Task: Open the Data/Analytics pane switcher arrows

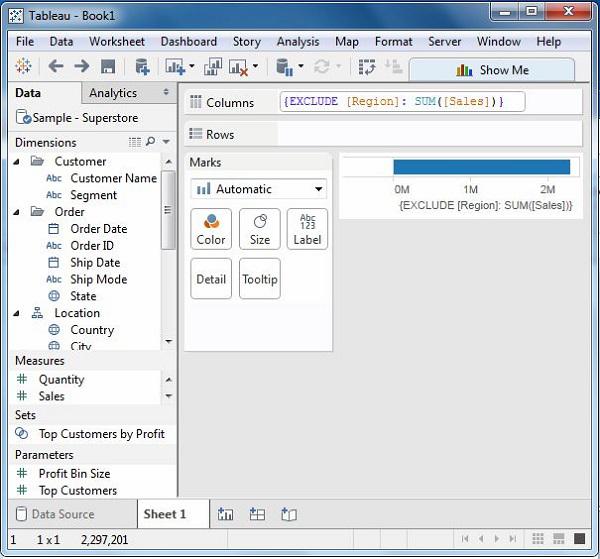Action: coord(166,92)
